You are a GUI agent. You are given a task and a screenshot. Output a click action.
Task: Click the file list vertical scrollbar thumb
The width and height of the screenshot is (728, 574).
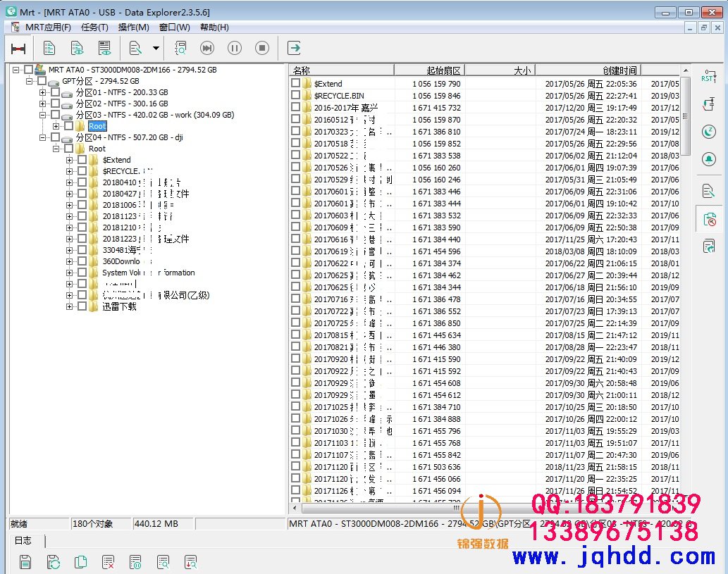coord(686,116)
